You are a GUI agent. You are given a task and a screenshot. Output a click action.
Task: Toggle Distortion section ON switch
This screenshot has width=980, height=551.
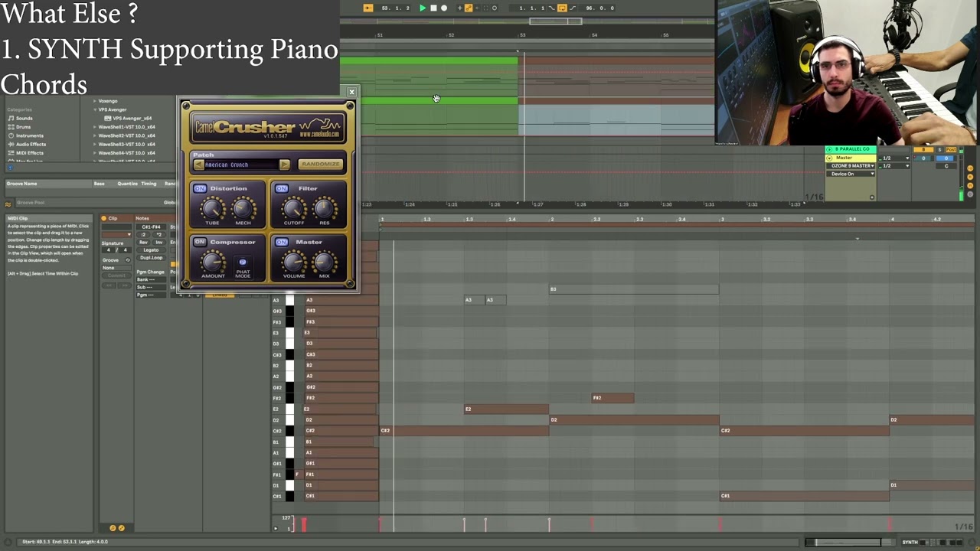pyautogui.click(x=200, y=188)
